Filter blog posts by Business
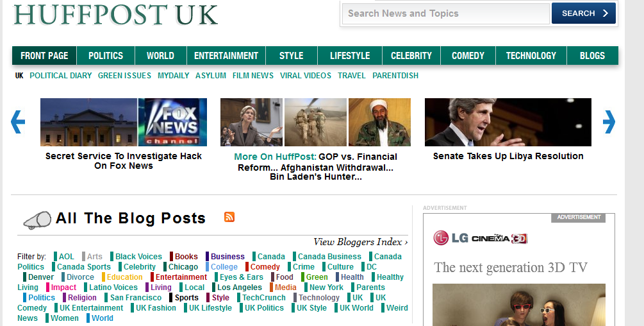 pos(227,257)
